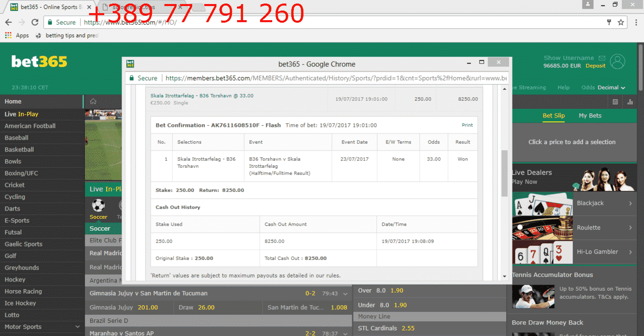Choose Basketball in the sidebar

tap(42, 150)
